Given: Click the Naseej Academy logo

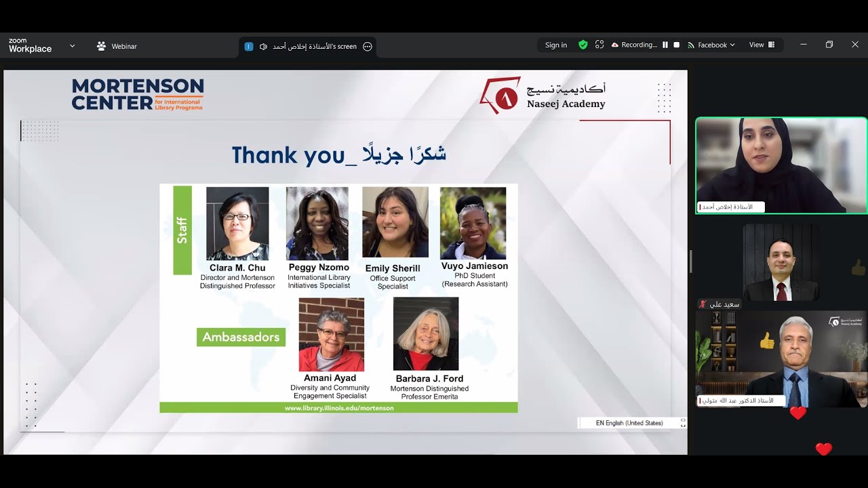Looking at the screenshot, I should point(542,96).
